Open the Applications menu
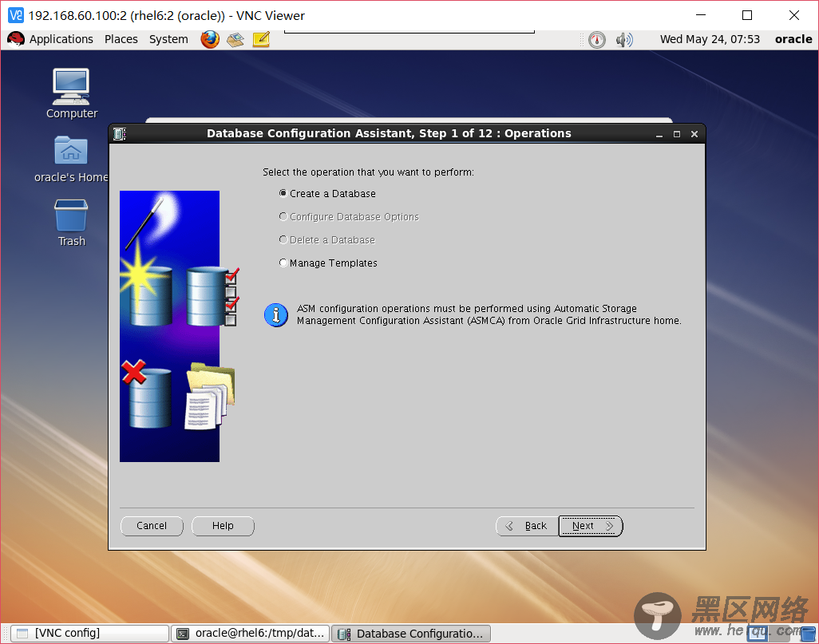 [61, 39]
